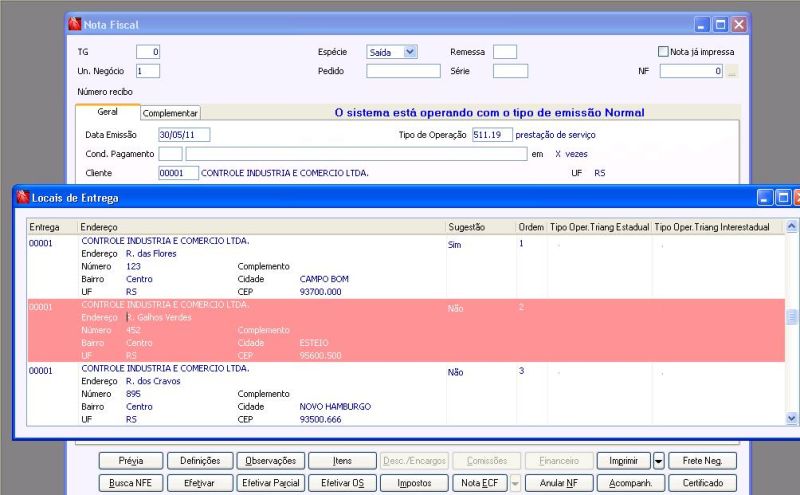This screenshot has height=495, width=800.
Task: Open the Espécie dropdown showing Saída
Action: (392, 52)
